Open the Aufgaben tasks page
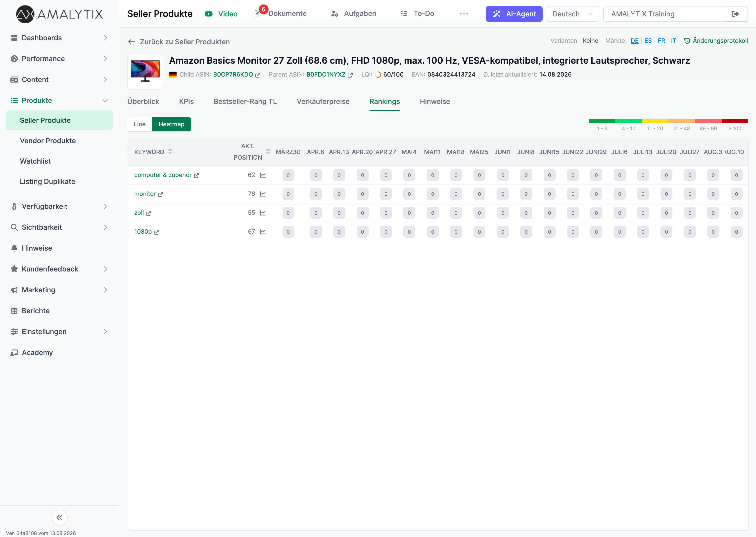The width and height of the screenshot is (756, 537). tap(354, 14)
